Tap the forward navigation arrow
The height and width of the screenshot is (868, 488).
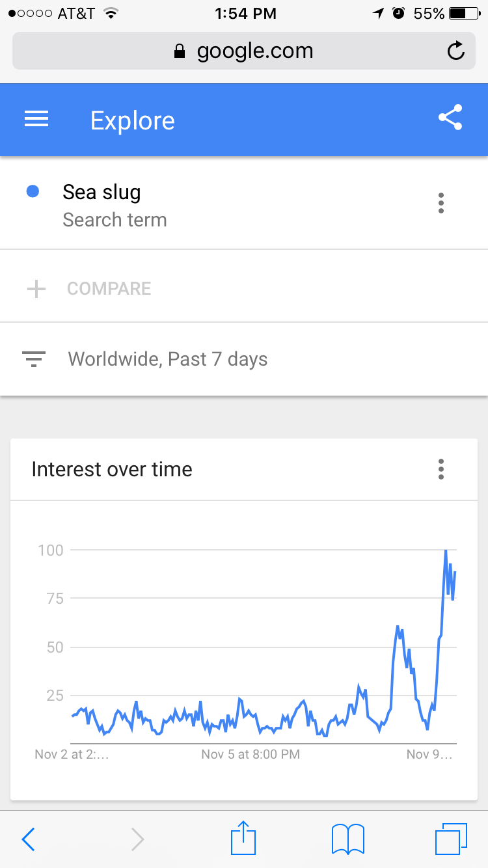[x=137, y=839]
